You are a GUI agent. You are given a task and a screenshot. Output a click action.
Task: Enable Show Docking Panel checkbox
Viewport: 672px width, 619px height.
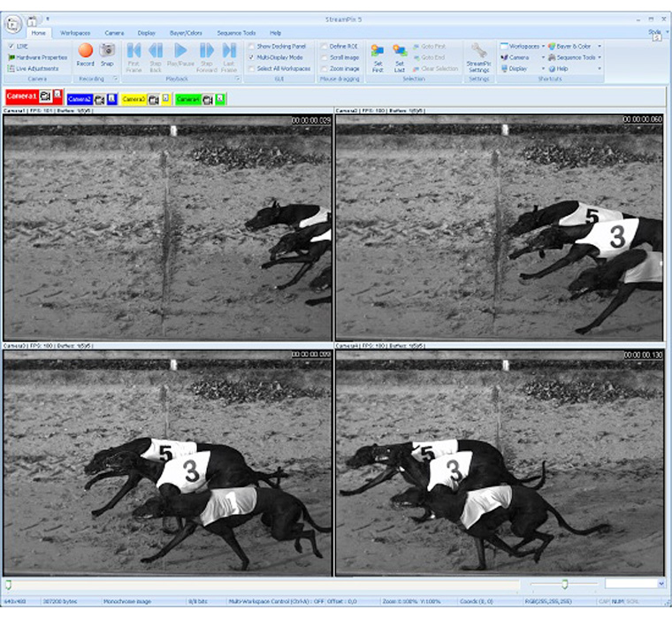click(x=252, y=46)
